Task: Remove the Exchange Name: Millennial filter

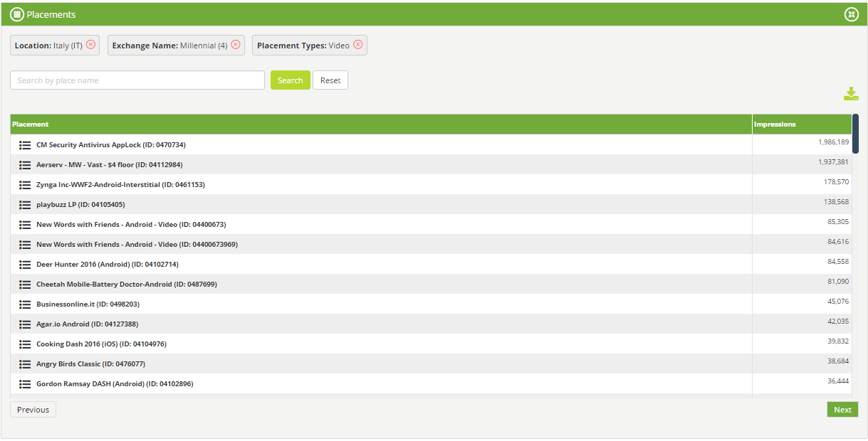Action: 236,45
